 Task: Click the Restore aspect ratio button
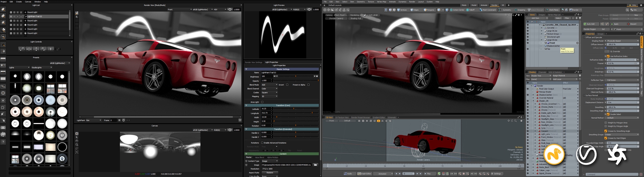[x=270, y=173]
